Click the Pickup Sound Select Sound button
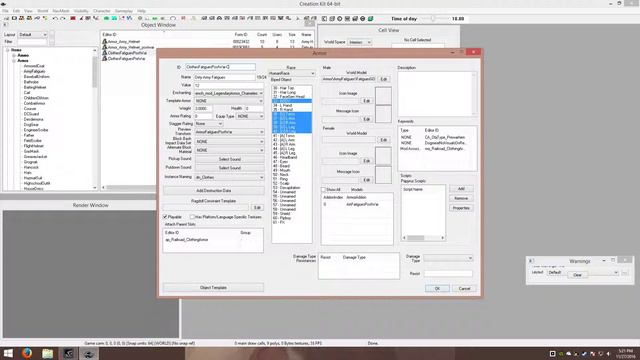Image resolution: width=640 pixels, height=360 pixels. pyautogui.click(x=229, y=159)
